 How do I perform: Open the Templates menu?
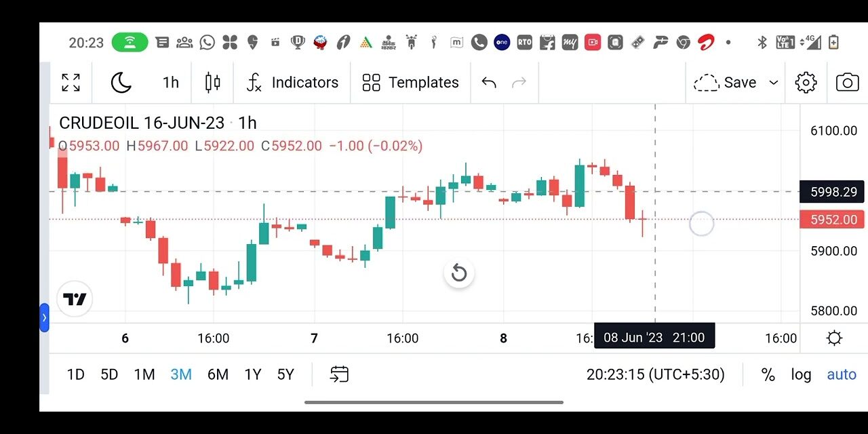410,83
